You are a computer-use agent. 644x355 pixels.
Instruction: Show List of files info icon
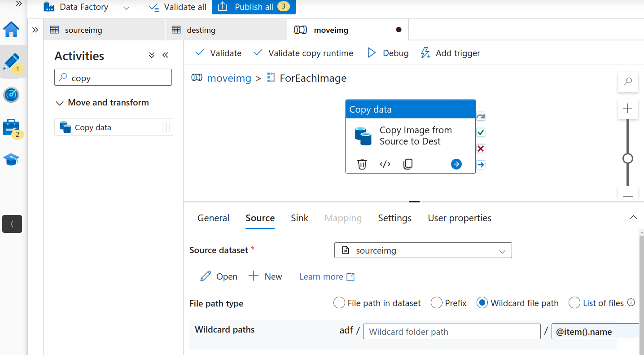click(x=631, y=302)
